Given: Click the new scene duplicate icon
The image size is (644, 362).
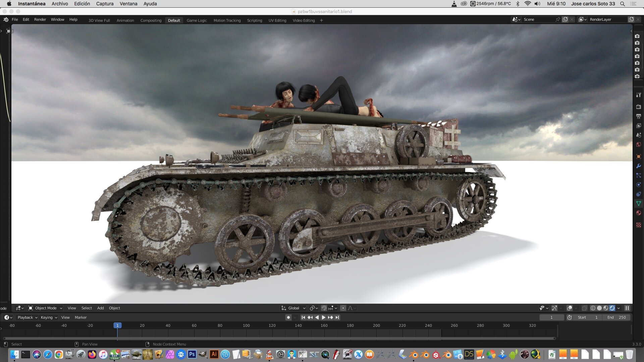Looking at the screenshot, I should (x=565, y=19).
